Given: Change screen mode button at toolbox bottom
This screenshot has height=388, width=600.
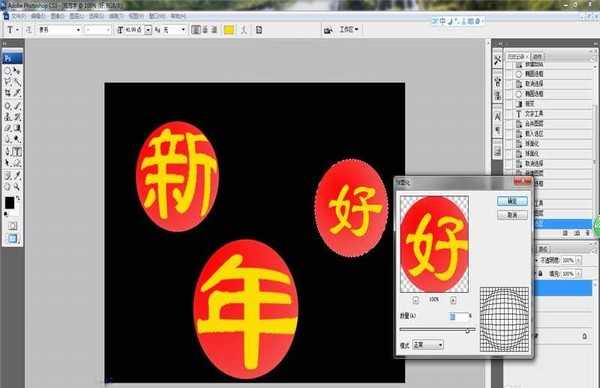Looking at the screenshot, I should coord(13,239).
